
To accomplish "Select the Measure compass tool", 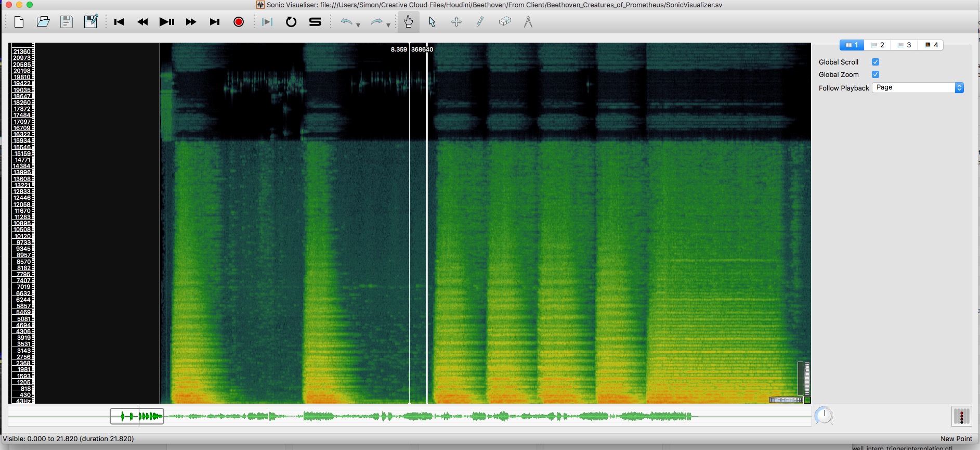I will 528,22.
